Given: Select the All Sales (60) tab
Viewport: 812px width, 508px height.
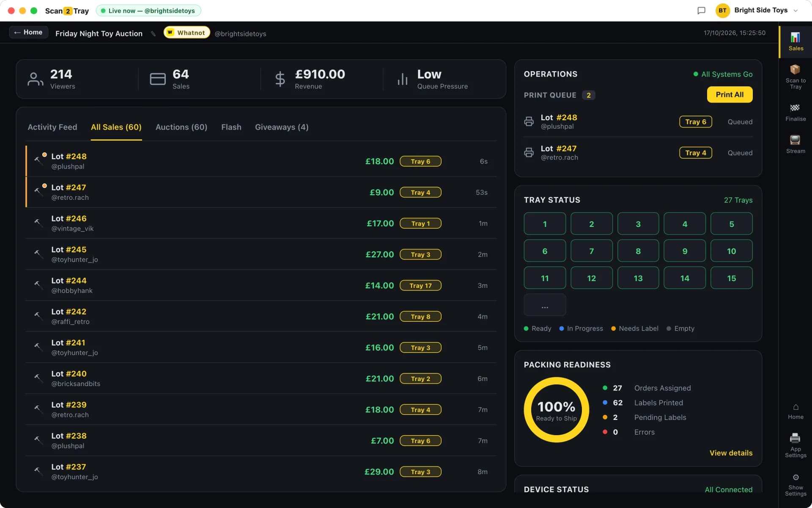Looking at the screenshot, I should 116,127.
